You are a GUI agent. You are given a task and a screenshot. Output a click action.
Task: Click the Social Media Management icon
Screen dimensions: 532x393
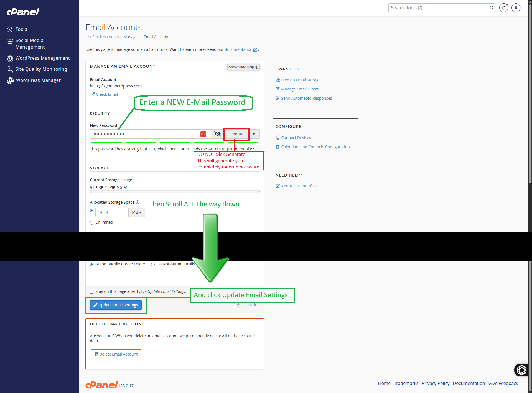(10, 41)
